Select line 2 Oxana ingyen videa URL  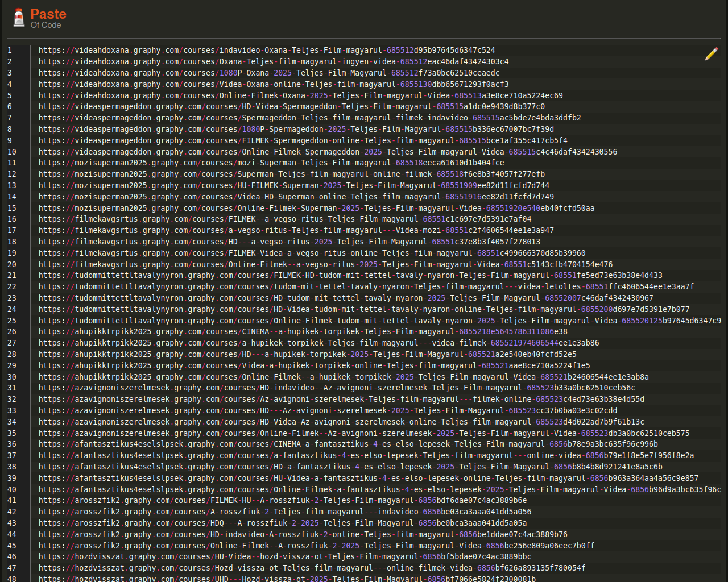coord(274,61)
